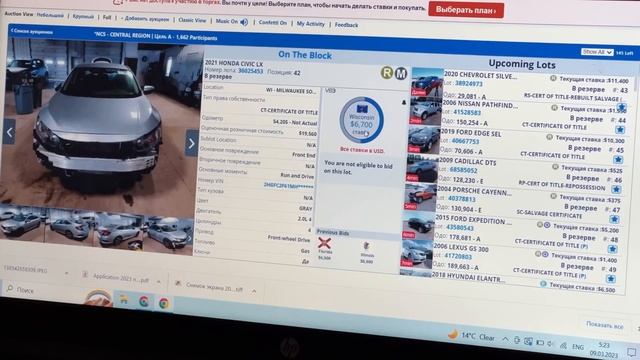Open lot 68585052 Cadillac link
The height and width of the screenshot is (360, 640).
pos(463,170)
